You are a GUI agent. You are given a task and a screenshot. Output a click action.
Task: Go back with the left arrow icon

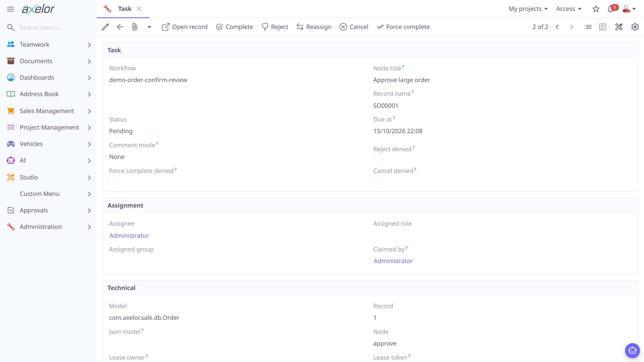point(120,27)
